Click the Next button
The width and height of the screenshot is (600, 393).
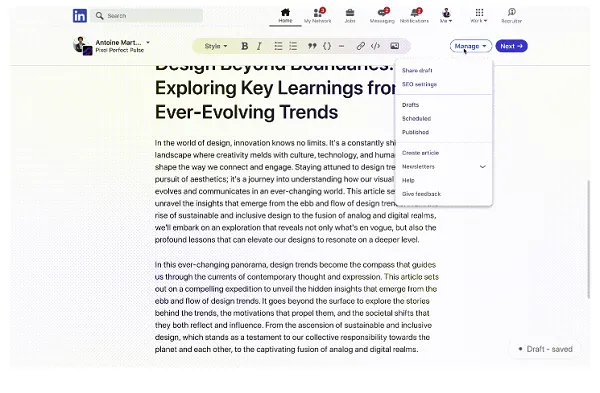[x=512, y=46]
